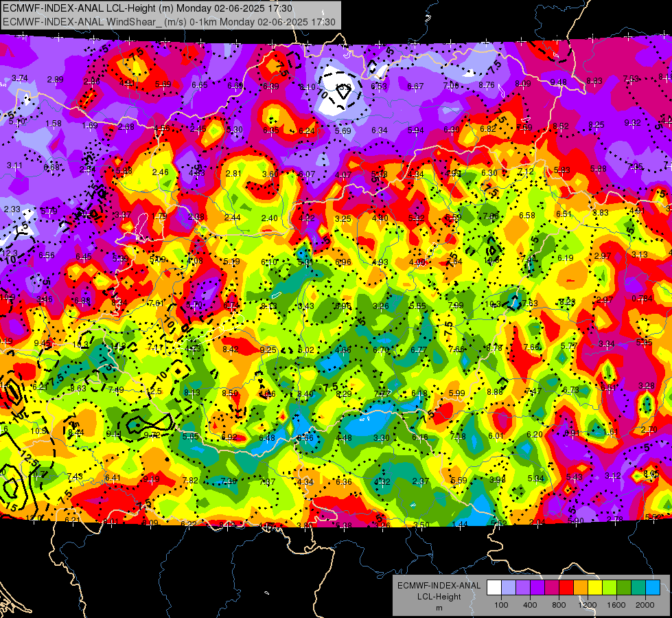Click the red legend swatch

pyautogui.click(x=566, y=588)
